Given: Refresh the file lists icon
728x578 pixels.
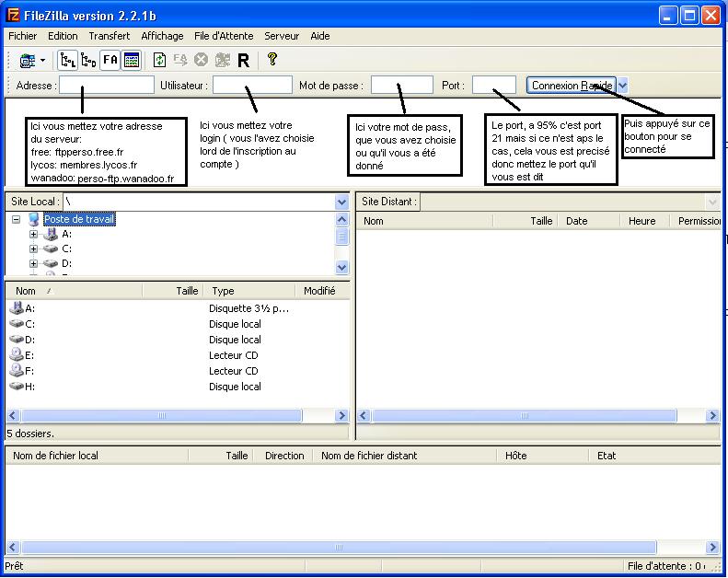Looking at the screenshot, I should pyautogui.click(x=160, y=60).
